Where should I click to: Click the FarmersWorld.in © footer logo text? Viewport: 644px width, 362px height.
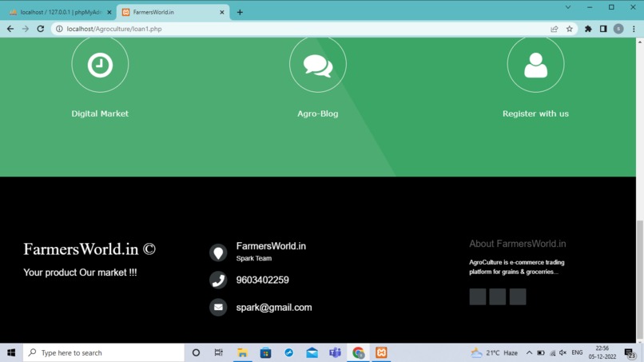tap(89, 249)
